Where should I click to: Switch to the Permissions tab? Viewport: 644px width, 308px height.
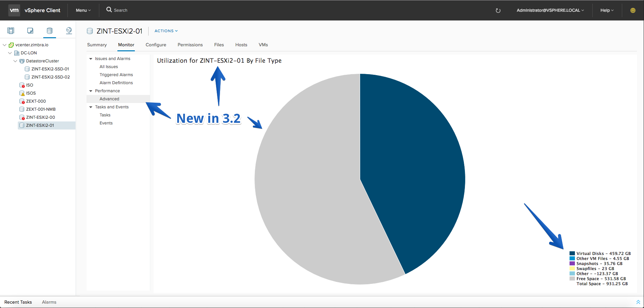coord(190,45)
